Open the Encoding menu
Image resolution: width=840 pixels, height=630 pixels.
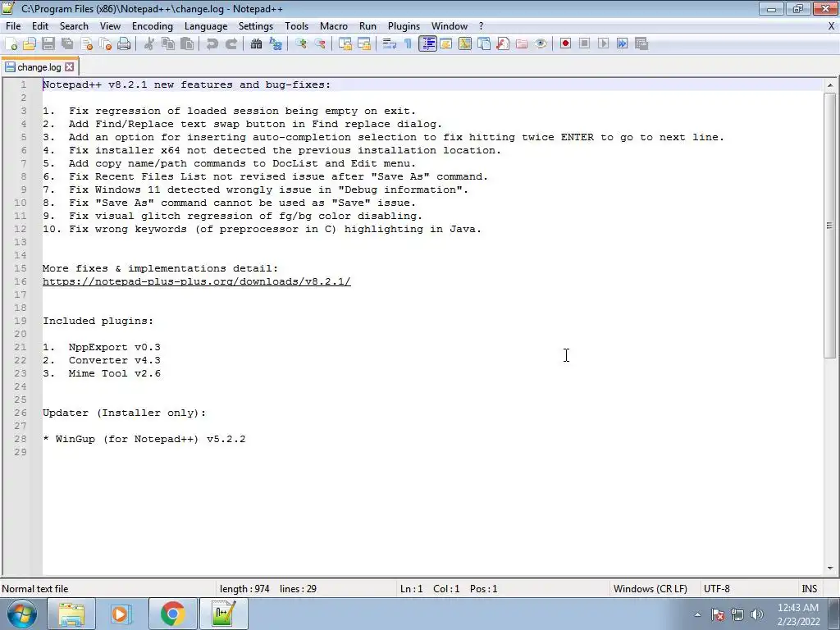point(152,25)
